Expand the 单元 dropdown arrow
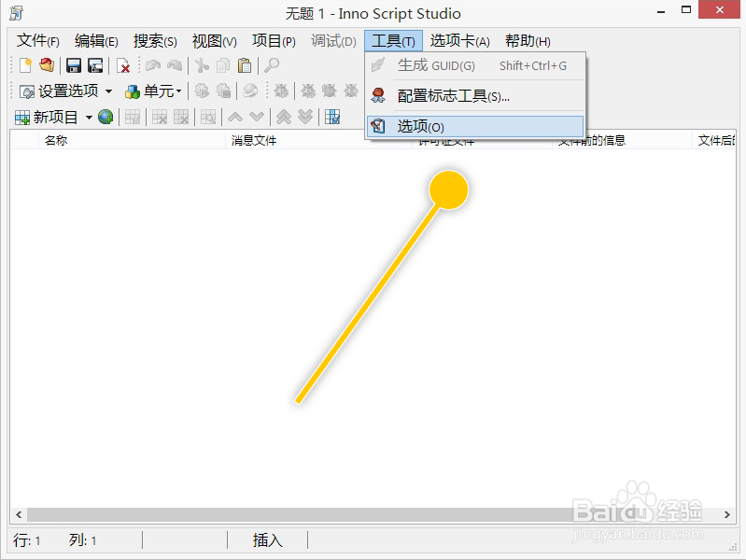Screen dimensions: 746x560 (179, 91)
